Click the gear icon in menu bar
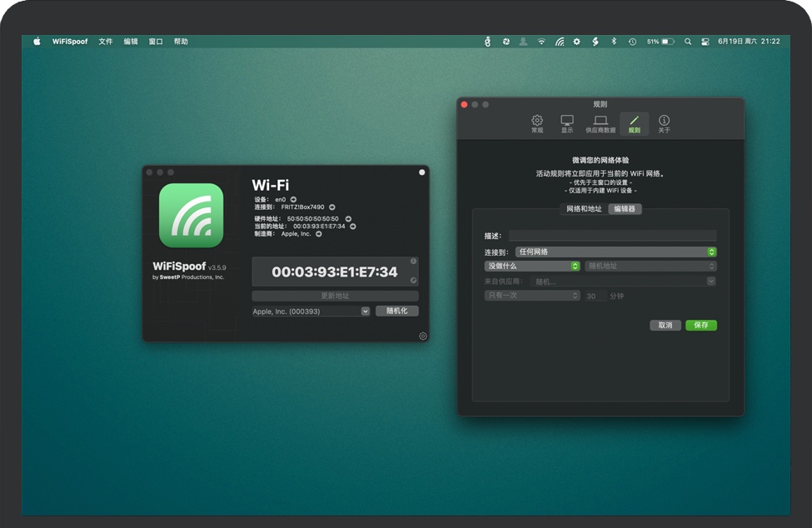Viewport: 812px width, 528px height. 576,42
